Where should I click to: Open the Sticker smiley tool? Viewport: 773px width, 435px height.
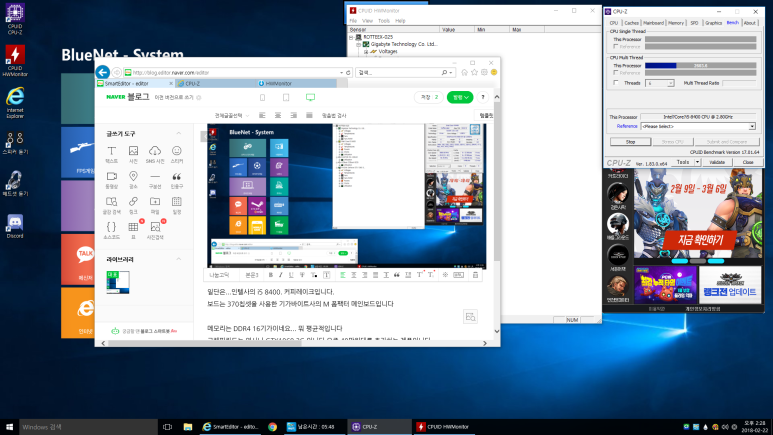coord(176,154)
